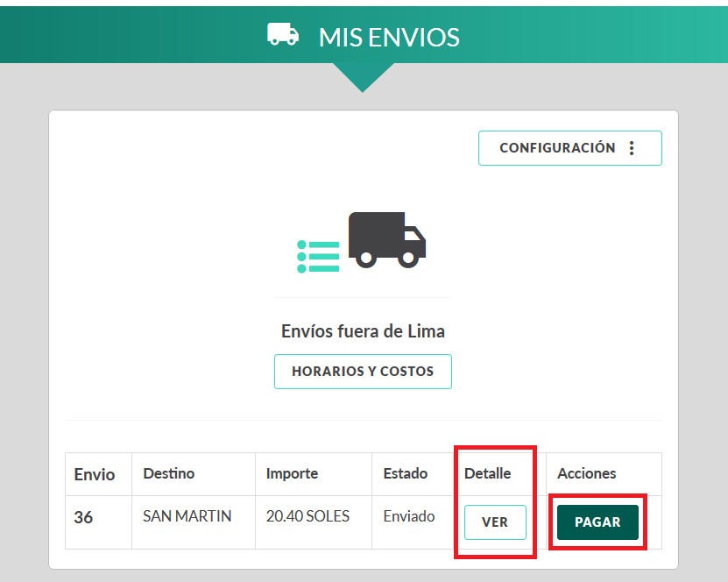Open the CONFIGURACIÓN menu button
This screenshot has width=728, height=582.
coord(569,148)
